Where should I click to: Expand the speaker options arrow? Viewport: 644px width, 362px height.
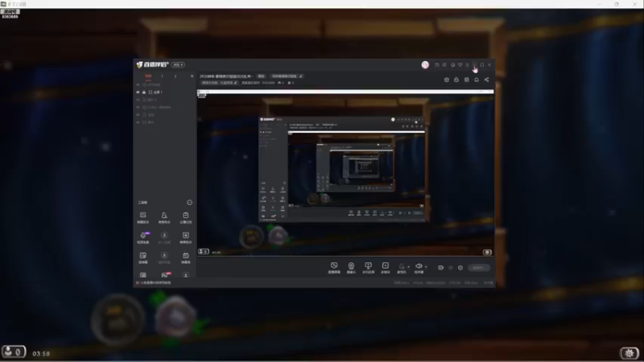click(x=426, y=267)
